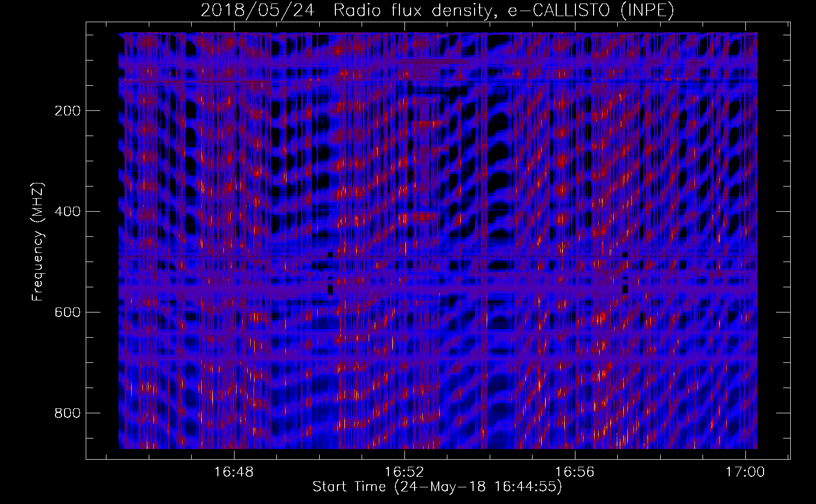The width and height of the screenshot is (816, 504).
Task: Click the 16:48 time tick label
Action: click(234, 472)
